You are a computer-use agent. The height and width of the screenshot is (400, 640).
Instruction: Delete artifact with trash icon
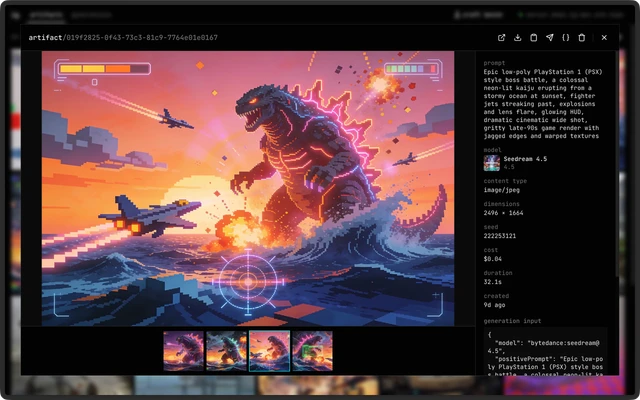[582, 38]
